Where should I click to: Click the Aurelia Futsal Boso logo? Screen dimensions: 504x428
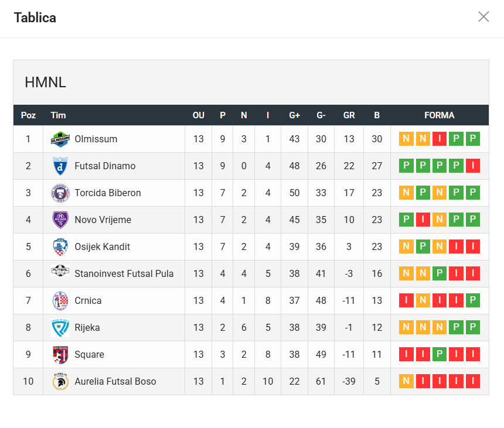click(x=60, y=382)
